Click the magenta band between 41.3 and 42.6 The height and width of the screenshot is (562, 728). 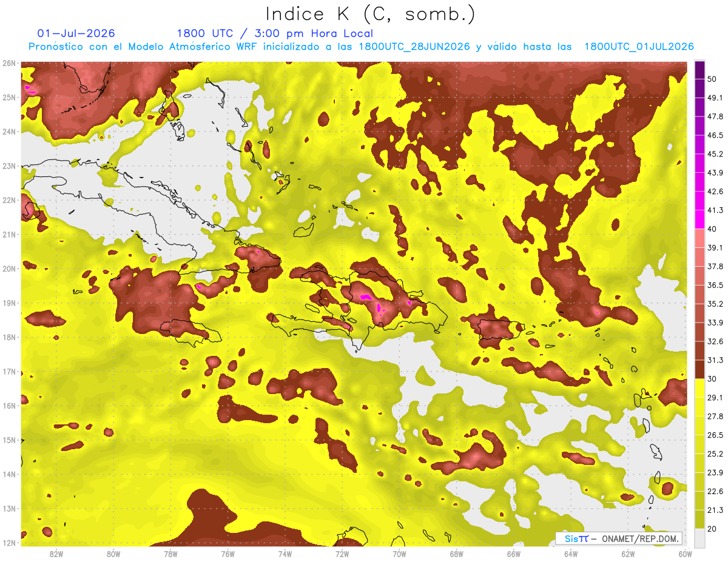(x=700, y=201)
